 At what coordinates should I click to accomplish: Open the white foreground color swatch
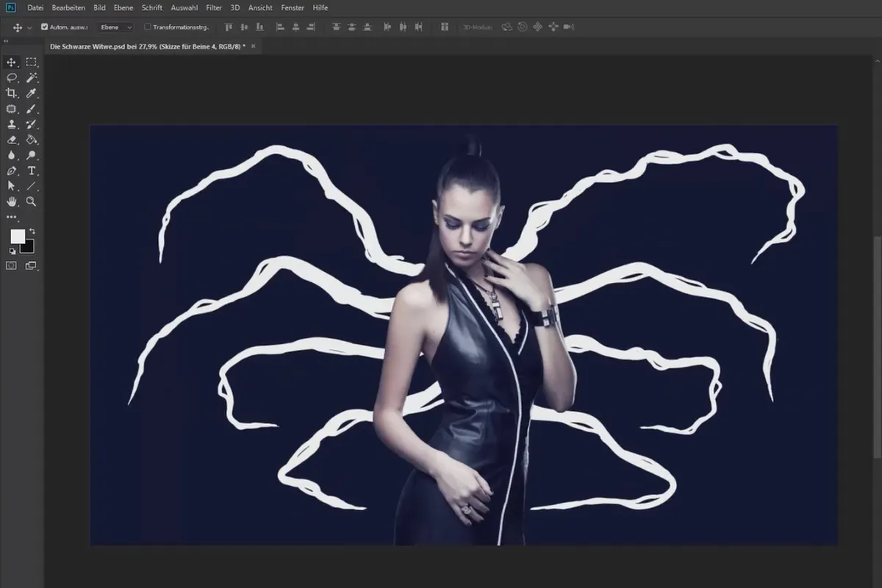click(17, 237)
